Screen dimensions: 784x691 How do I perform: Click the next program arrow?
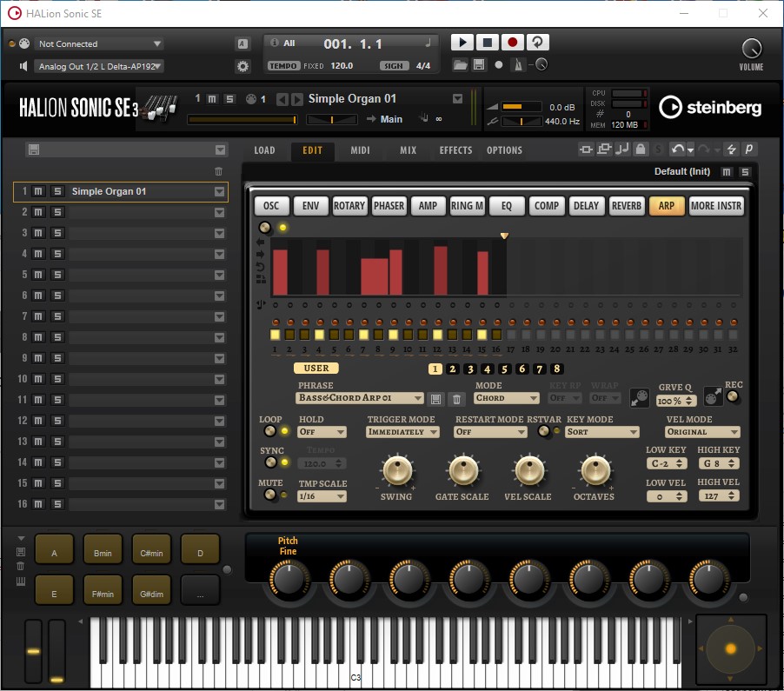(x=297, y=99)
